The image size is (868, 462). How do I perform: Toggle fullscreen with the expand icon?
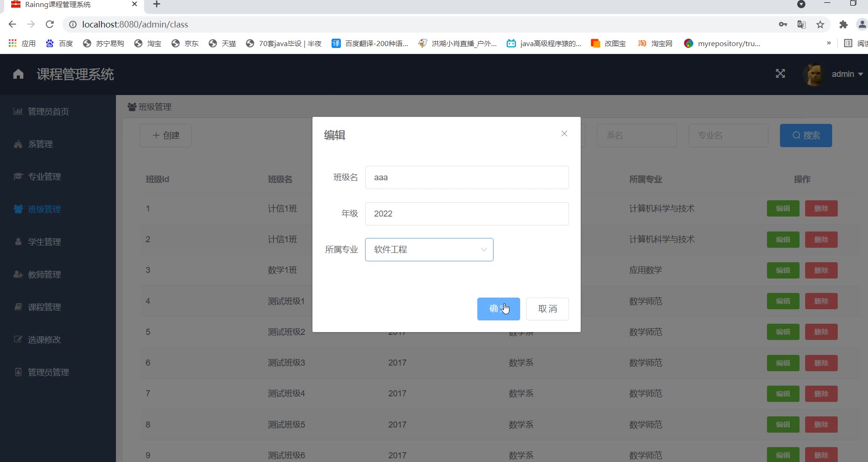pyautogui.click(x=780, y=74)
